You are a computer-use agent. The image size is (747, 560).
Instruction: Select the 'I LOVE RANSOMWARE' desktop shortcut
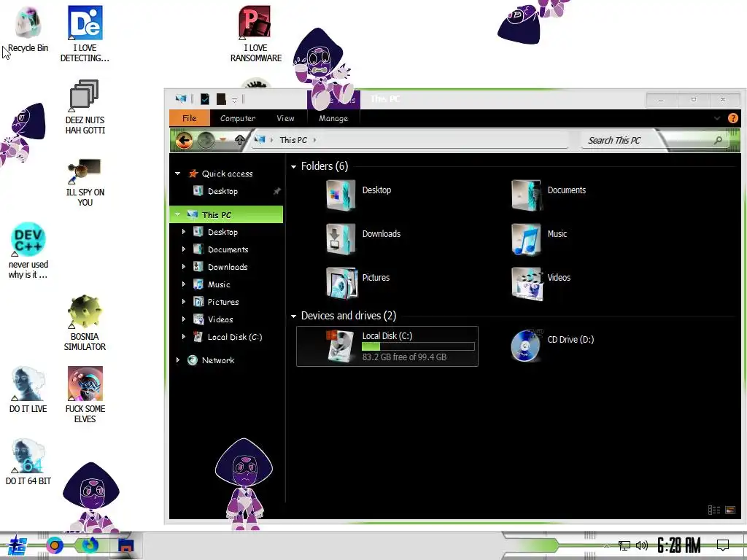click(256, 34)
